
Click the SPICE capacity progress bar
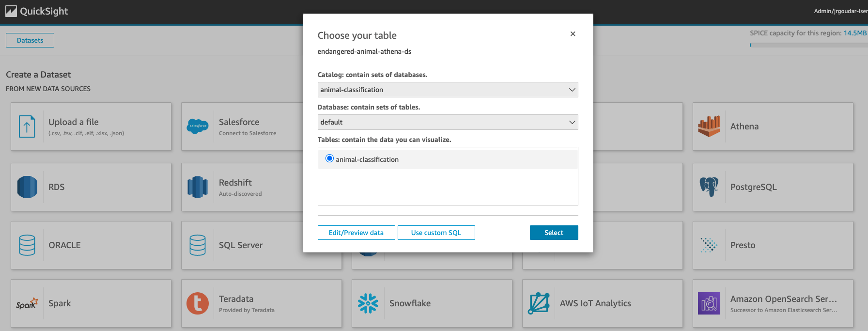point(809,45)
